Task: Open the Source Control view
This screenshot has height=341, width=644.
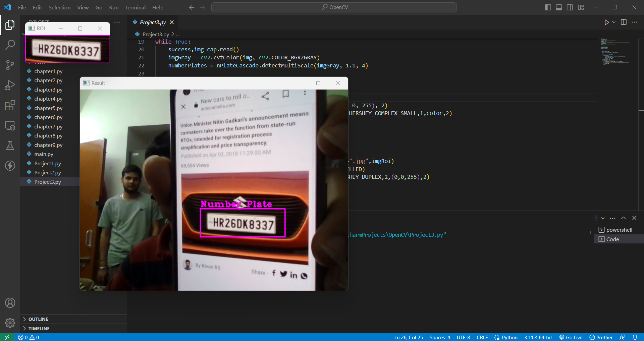Action: coord(10,65)
